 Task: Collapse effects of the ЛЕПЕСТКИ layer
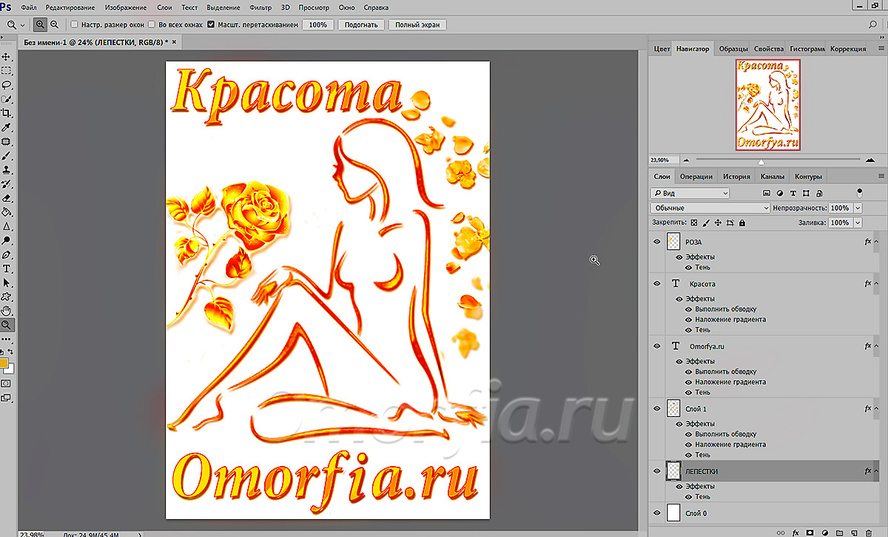[x=877, y=471]
